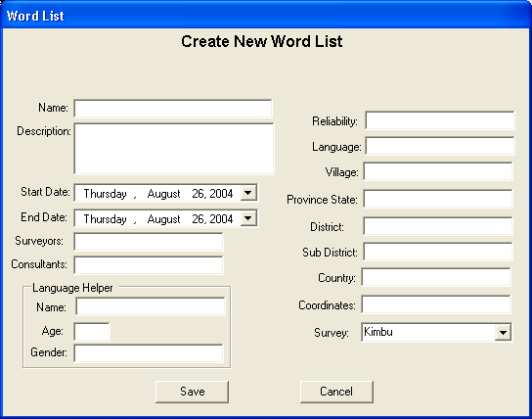This screenshot has width=532, height=419.
Task: Click the Language Helper Age box
Action: click(92, 332)
